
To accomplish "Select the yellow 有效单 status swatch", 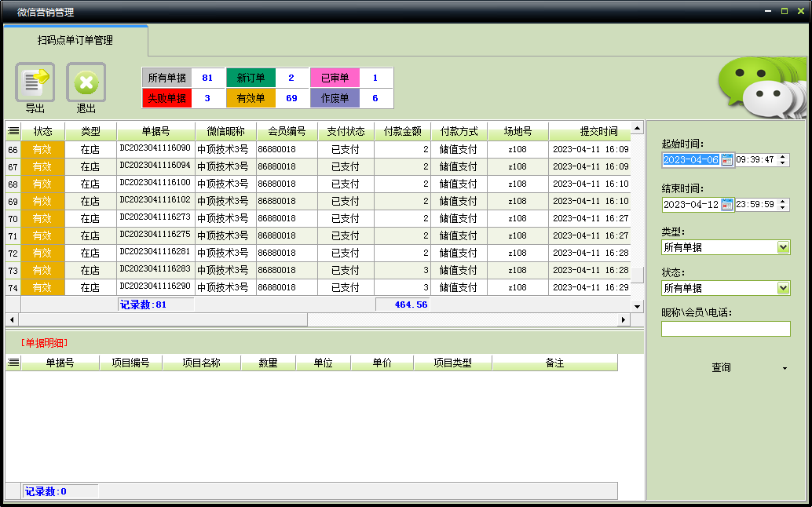I will (x=251, y=98).
